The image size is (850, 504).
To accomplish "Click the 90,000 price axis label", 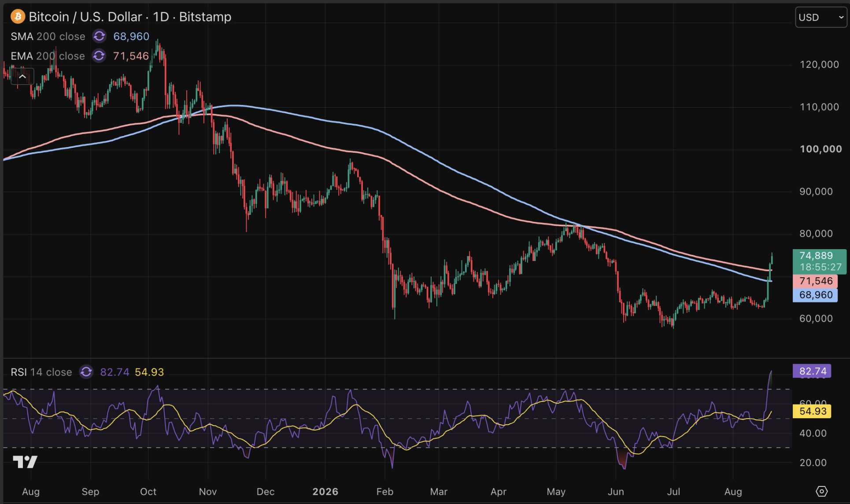I will pos(816,191).
